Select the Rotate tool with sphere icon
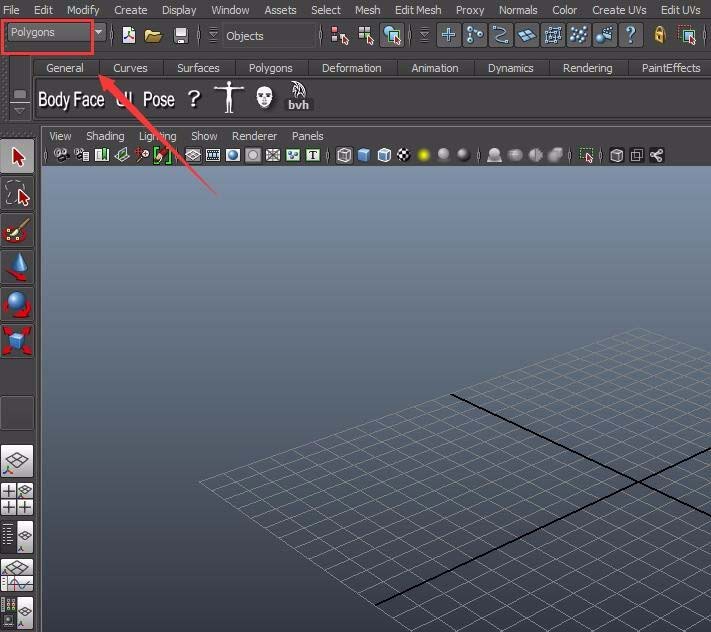The image size is (711, 632). (17, 304)
